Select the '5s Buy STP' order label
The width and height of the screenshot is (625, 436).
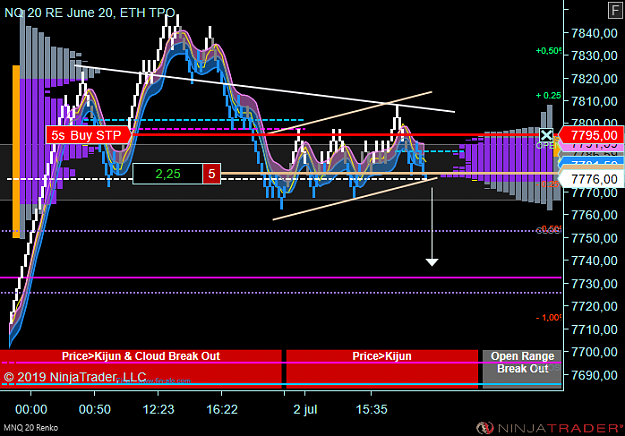tap(88, 135)
